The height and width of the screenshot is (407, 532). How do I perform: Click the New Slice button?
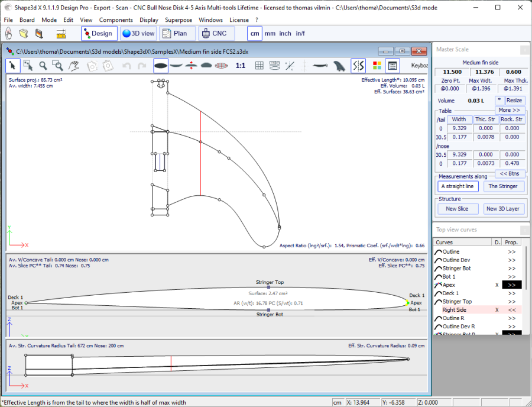click(x=457, y=209)
